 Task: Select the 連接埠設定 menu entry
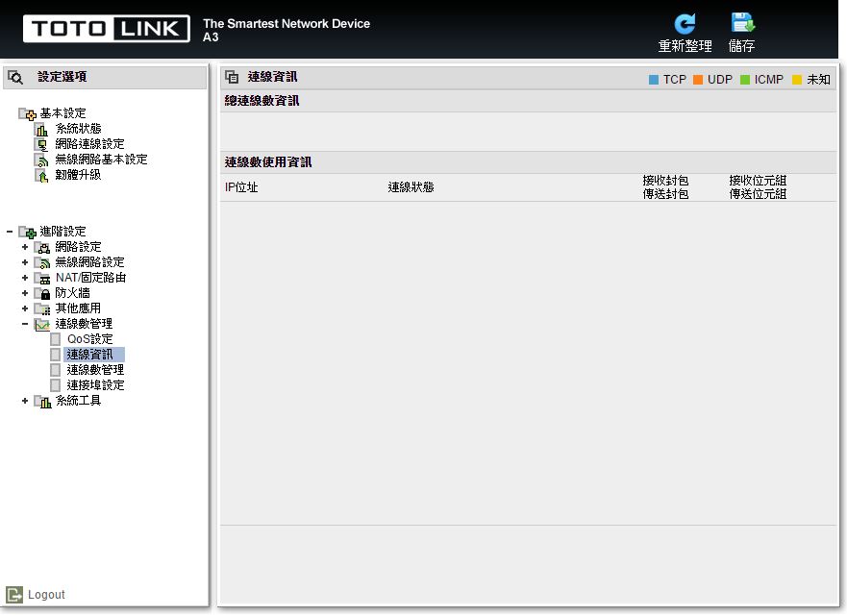95,385
